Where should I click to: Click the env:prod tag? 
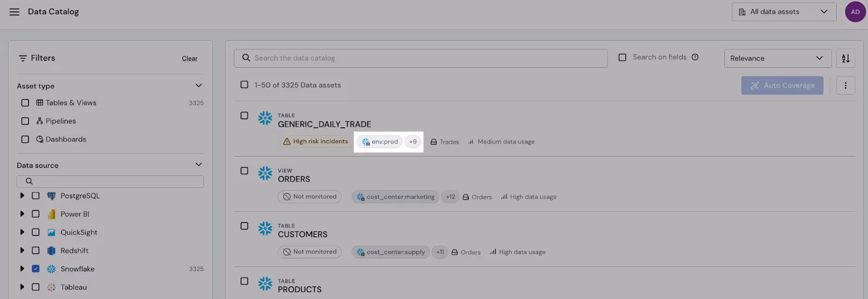tap(380, 142)
